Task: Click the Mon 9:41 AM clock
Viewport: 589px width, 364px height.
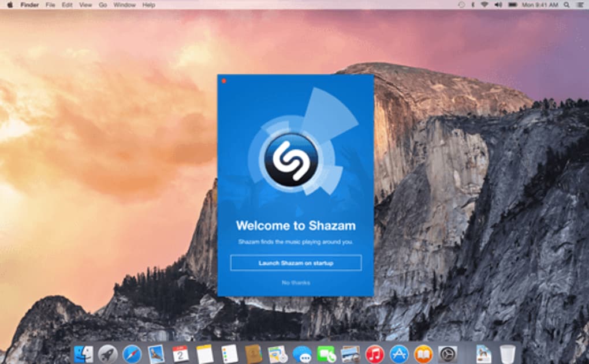Action: pyautogui.click(x=540, y=5)
